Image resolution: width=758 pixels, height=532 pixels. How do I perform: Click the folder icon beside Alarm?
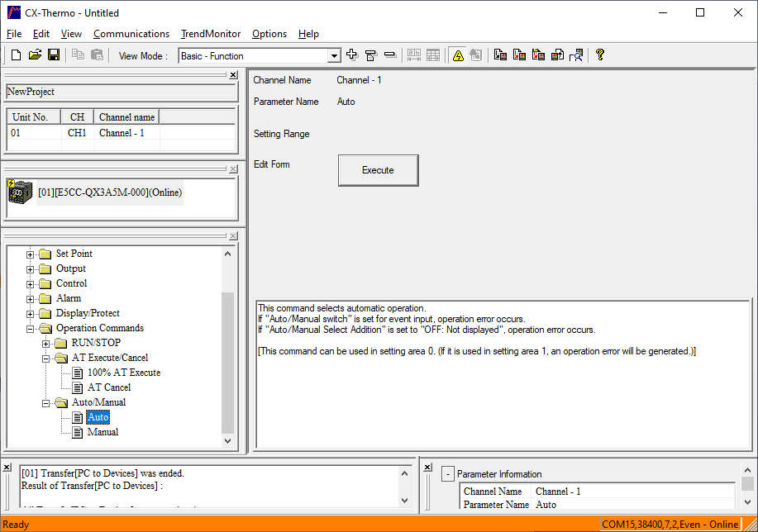pyautogui.click(x=45, y=298)
